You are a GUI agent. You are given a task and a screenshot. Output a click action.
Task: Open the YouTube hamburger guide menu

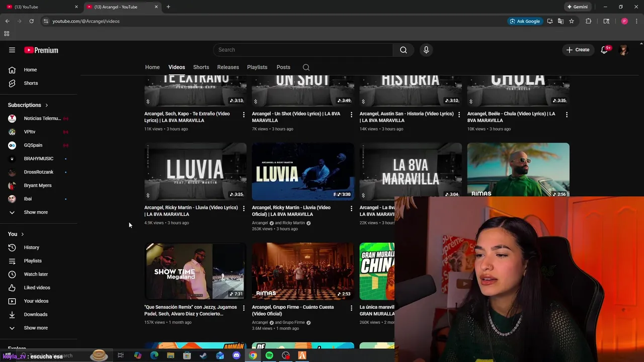tap(12, 50)
